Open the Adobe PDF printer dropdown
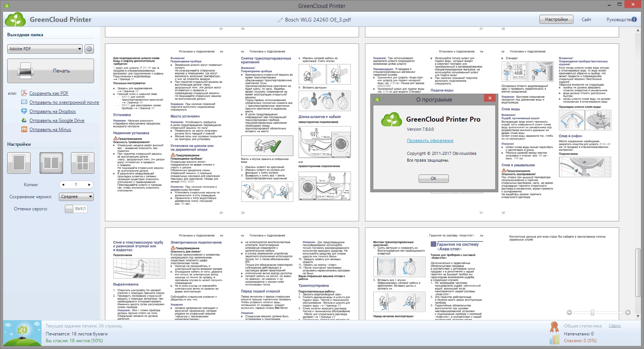Screen dimensions: 644x349 coord(45,49)
